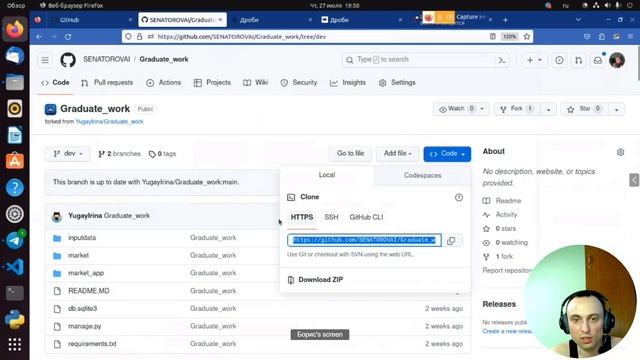Go back to the previous page
Screen dimensions: 640x360
point(39,36)
